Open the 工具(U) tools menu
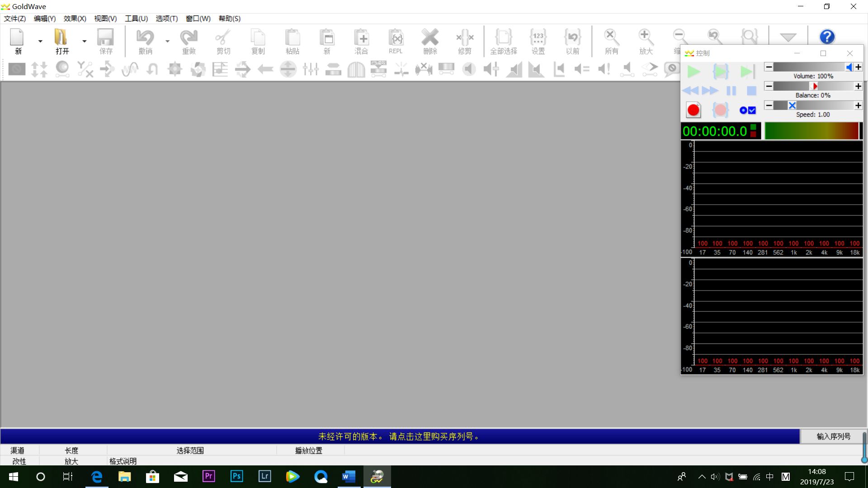This screenshot has width=868, height=488. pos(136,19)
